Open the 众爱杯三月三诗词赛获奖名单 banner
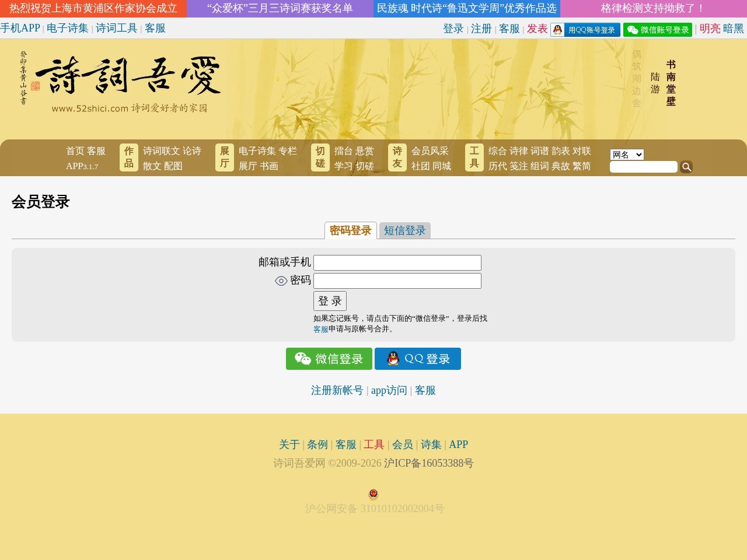Screen dimensions: 747x560 click(280, 8)
